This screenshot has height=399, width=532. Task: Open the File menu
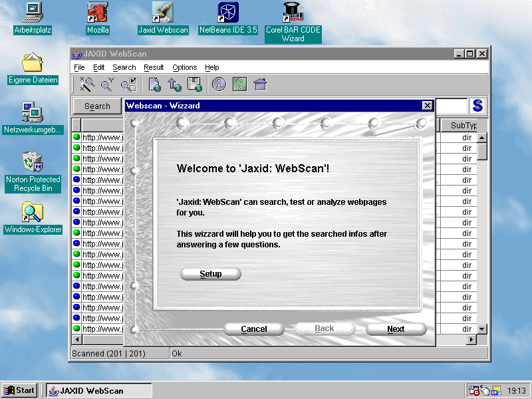click(x=79, y=68)
